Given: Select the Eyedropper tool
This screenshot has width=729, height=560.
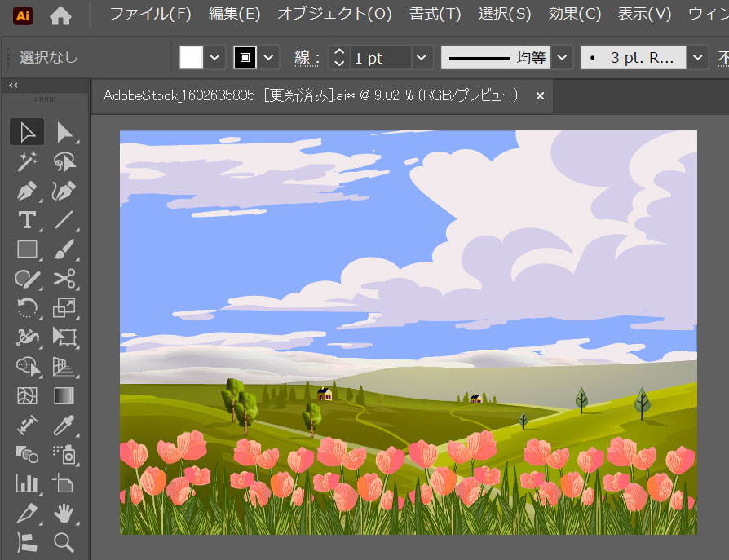Looking at the screenshot, I should (64, 425).
